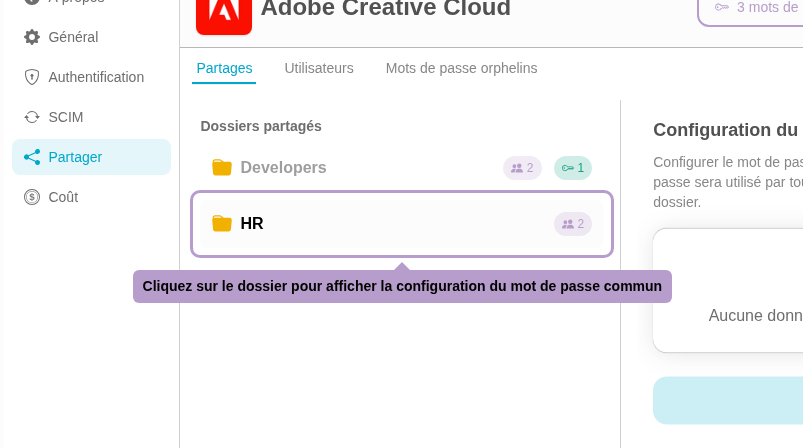Open the Général settings menu item

pyautogui.click(x=73, y=37)
